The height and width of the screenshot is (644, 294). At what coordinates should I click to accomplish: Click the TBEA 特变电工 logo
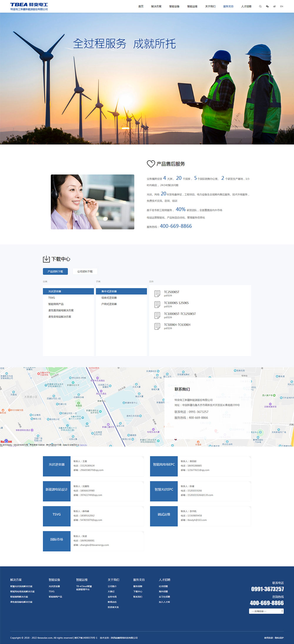(29, 6)
